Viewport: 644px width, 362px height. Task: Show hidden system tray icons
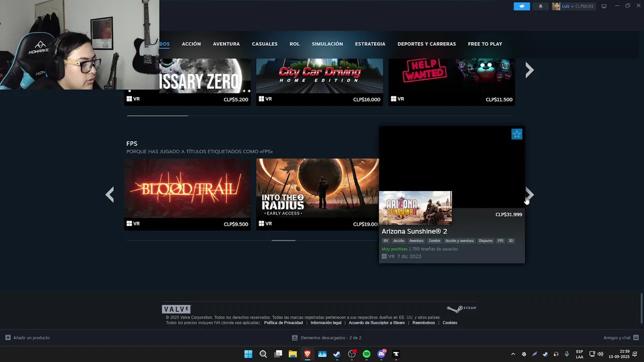[x=513, y=354]
